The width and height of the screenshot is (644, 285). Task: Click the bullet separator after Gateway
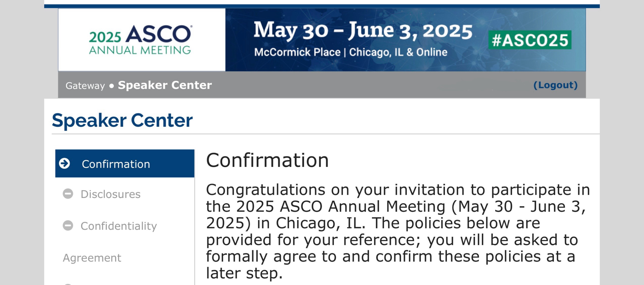(111, 86)
